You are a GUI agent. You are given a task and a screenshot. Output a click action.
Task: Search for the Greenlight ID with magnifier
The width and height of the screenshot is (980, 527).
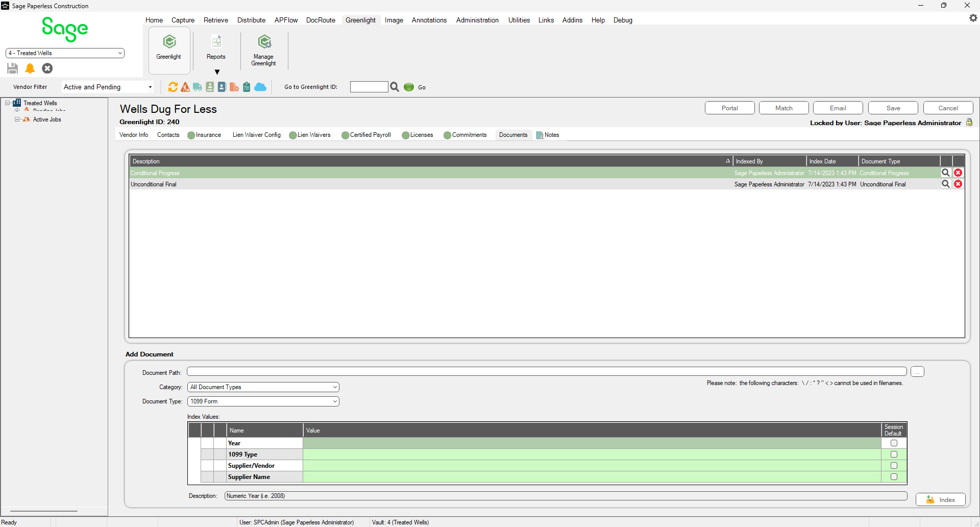click(x=395, y=87)
